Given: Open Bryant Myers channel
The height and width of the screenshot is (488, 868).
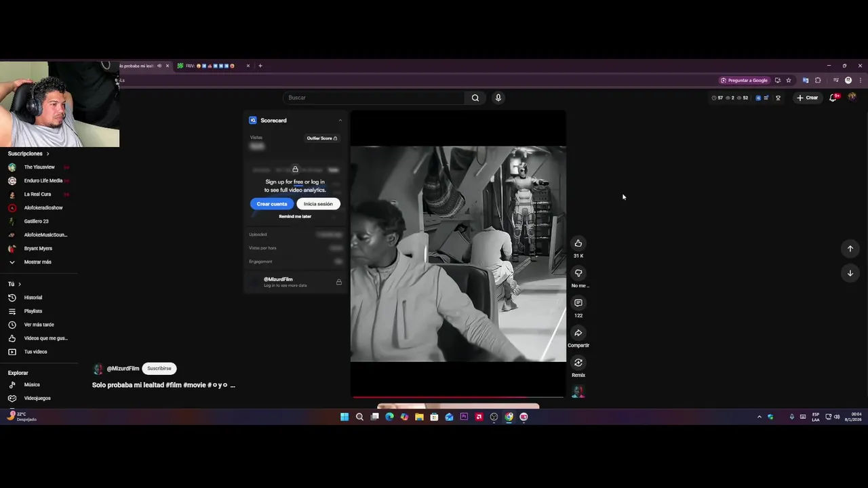Looking at the screenshot, I should pos(39,249).
